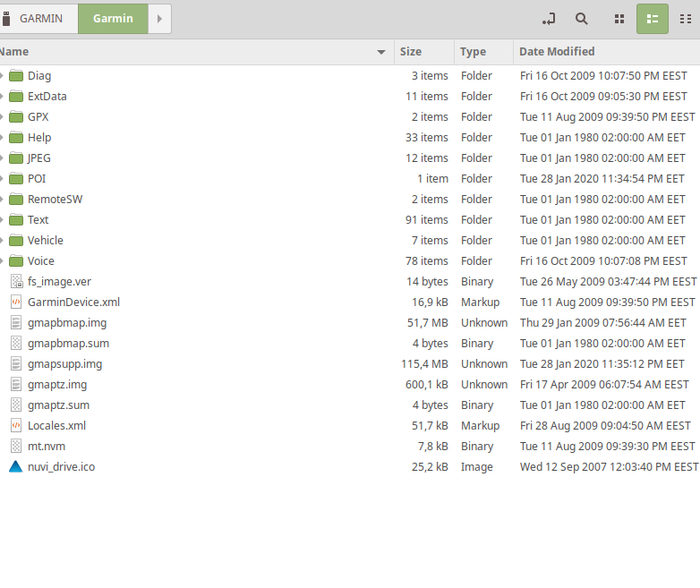Click the gmapbmap.sum binary icon
Viewport: 700px width, 588px height.
click(x=16, y=344)
